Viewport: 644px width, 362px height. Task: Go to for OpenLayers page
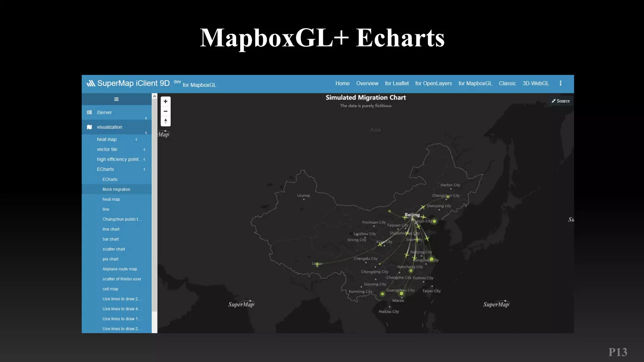click(434, 83)
